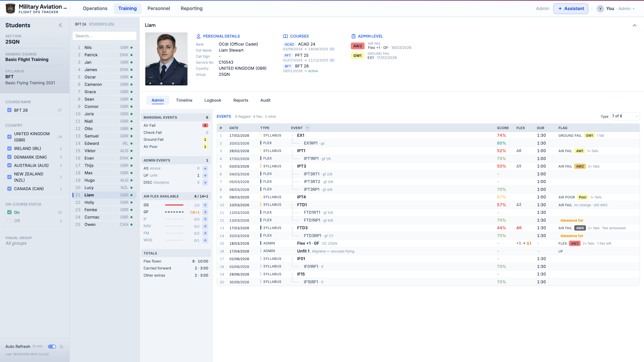Click the Admin Level clipboard icon
Viewport: 644px width, 362px height.
point(353,36)
